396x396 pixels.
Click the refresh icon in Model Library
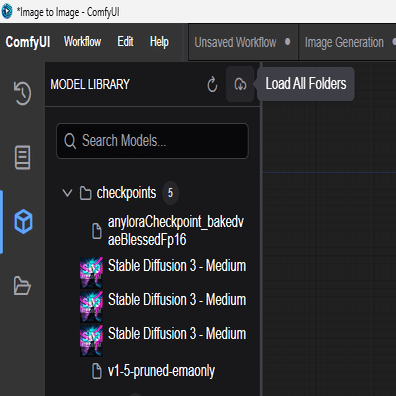(212, 84)
